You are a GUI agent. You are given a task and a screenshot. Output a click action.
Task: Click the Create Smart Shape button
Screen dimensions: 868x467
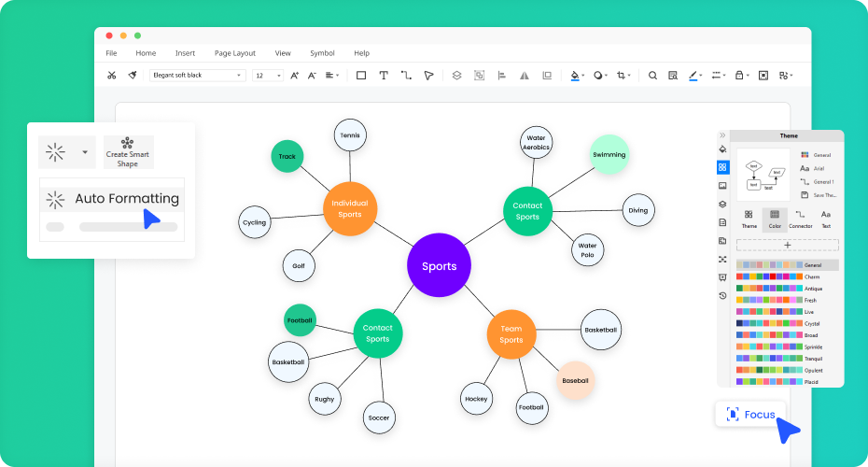click(128, 152)
